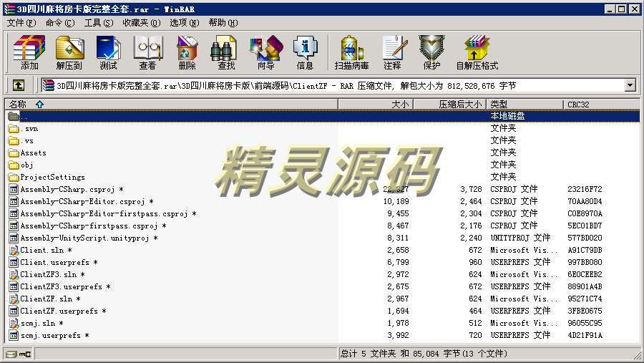Select the .svn folder

pos(29,129)
